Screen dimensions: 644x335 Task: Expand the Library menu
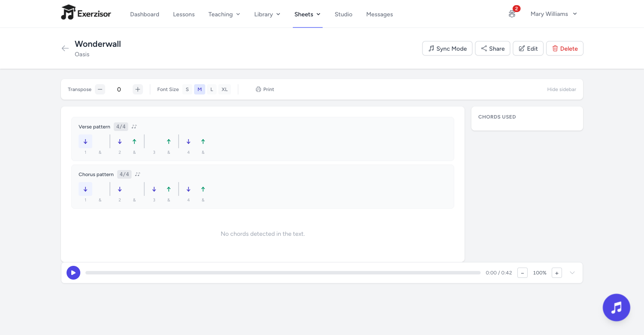[267, 14]
